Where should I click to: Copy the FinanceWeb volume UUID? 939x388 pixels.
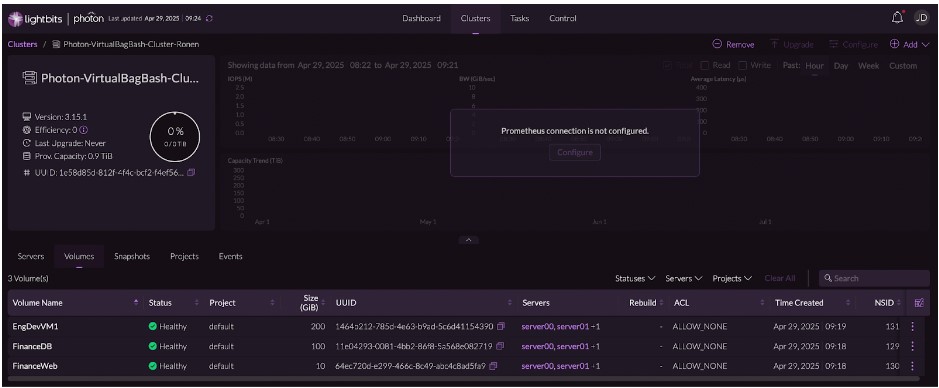[493, 366]
